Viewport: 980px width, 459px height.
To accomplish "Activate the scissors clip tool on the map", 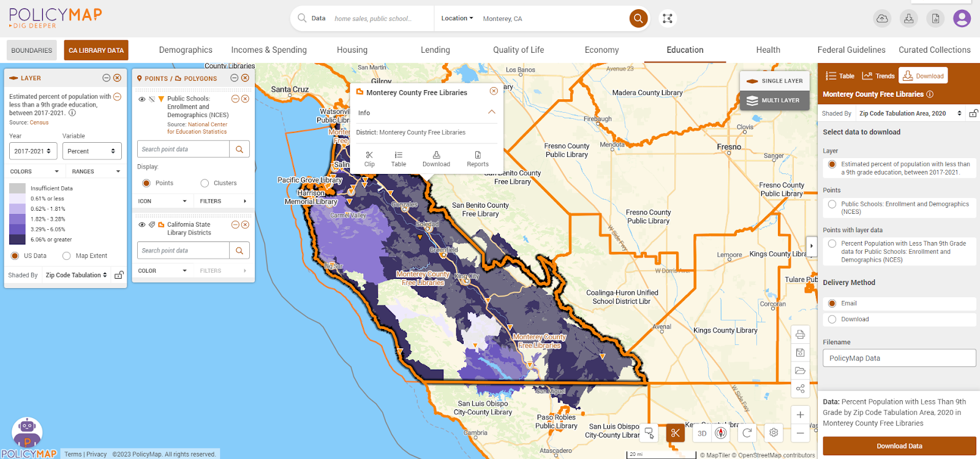I will coord(675,433).
